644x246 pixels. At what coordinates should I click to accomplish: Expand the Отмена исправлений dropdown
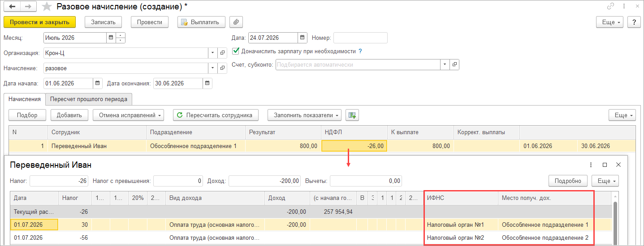tap(128, 115)
